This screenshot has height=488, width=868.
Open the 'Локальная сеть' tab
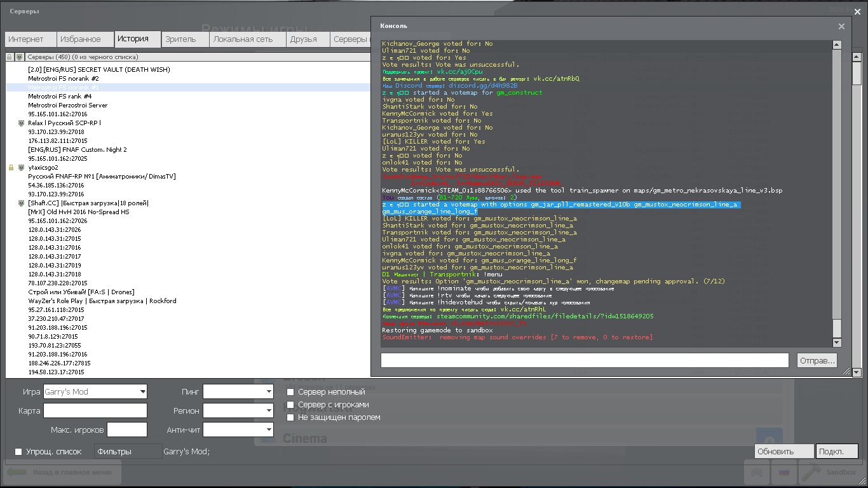243,39
